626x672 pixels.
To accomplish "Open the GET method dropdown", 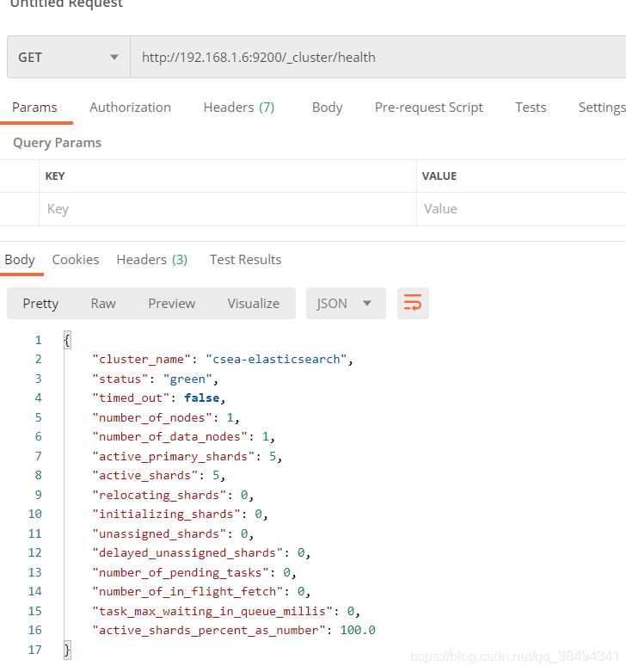I will pos(68,58).
